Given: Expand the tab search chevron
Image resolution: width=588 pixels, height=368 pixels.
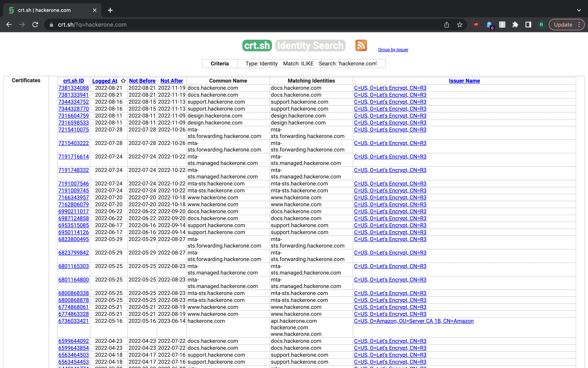Looking at the screenshot, I should (x=579, y=10).
